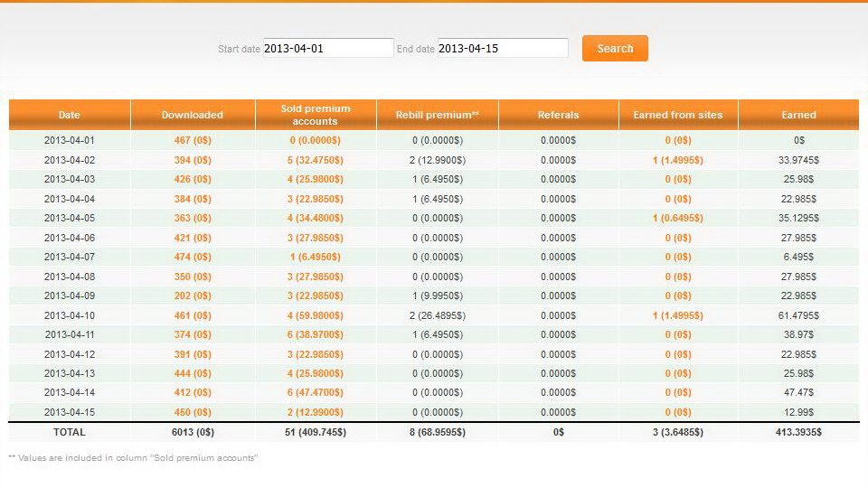The image size is (868, 488).
Task: Open the 1 (1.4995$) earned link on 2013-04-02
Action: pyautogui.click(x=678, y=161)
